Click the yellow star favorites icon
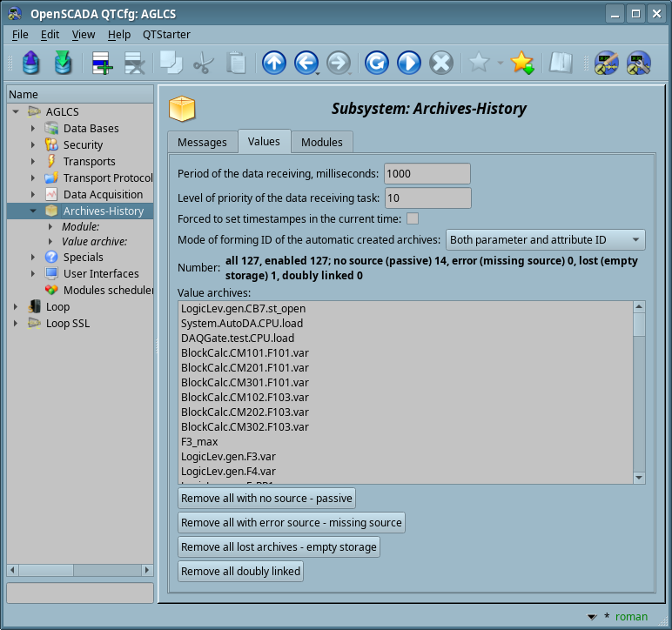This screenshot has width=672, height=630. (x=521, y=63)
